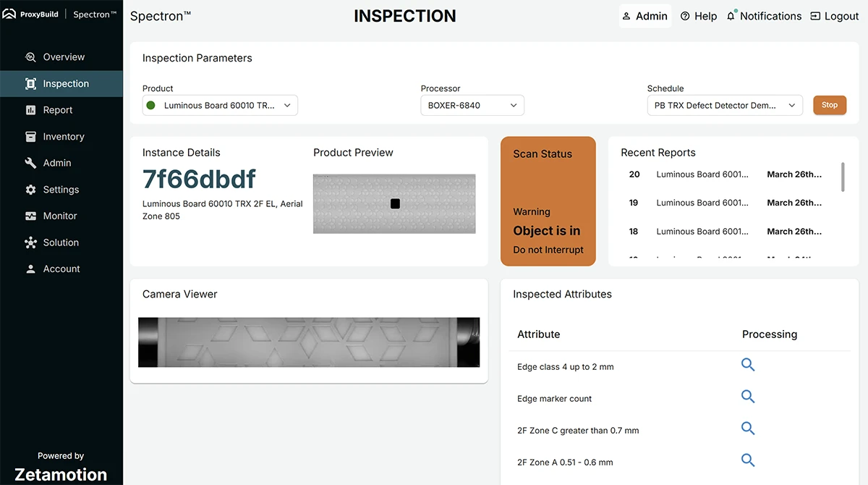Expand the Processor BOXER-6840 dropdown

pos(472,105)
